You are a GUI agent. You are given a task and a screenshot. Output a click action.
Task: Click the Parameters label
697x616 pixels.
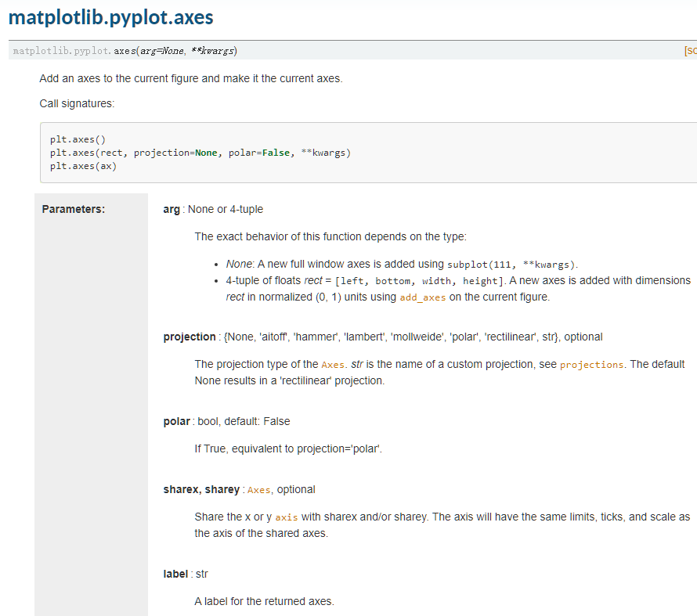click(x=74, y=209)
